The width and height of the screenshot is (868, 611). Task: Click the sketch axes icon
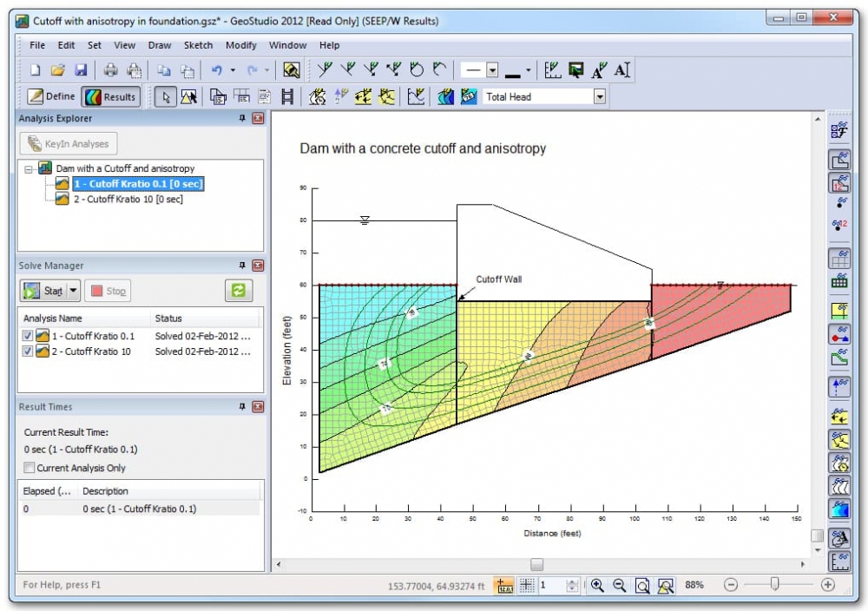pos(552,70)
